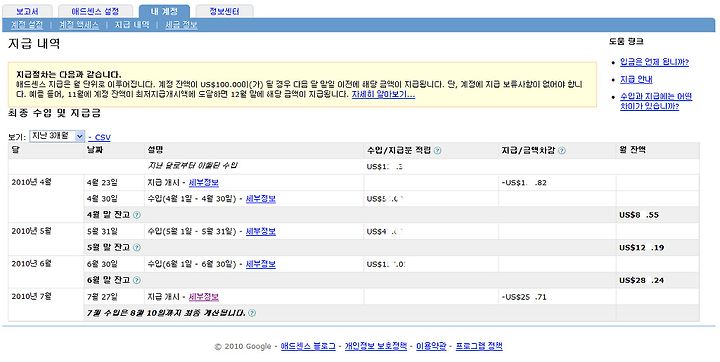Click the 6월 말 balance US$28 .24
Screen dimensions: 720x362
coord(641,280)
